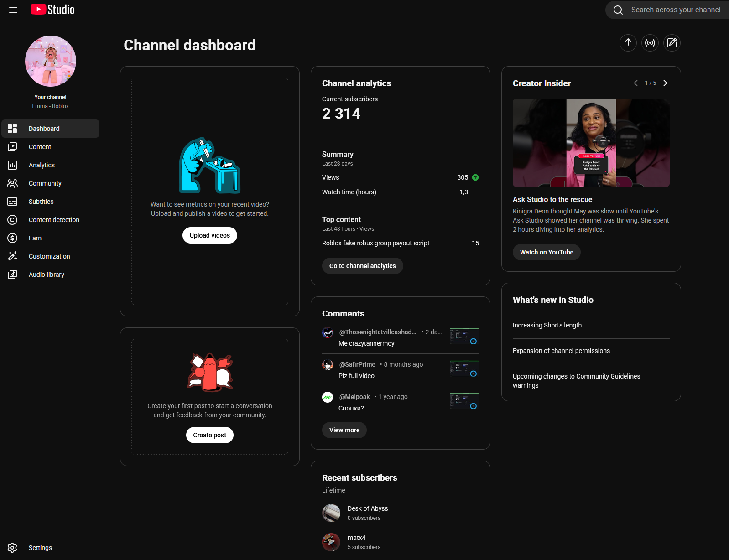Click View more comments button
The width and height of the screenshot is (729, 560).
tap(344, 430)
